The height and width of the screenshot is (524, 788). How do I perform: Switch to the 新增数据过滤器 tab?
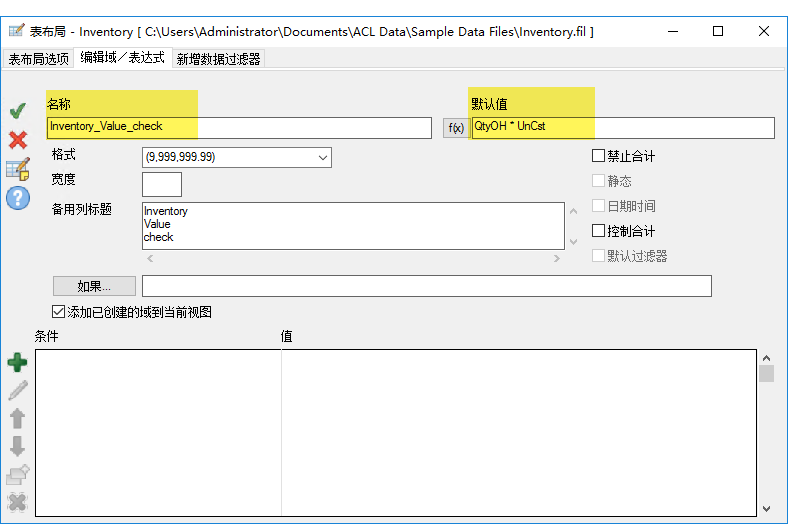(x=218, y=59)
